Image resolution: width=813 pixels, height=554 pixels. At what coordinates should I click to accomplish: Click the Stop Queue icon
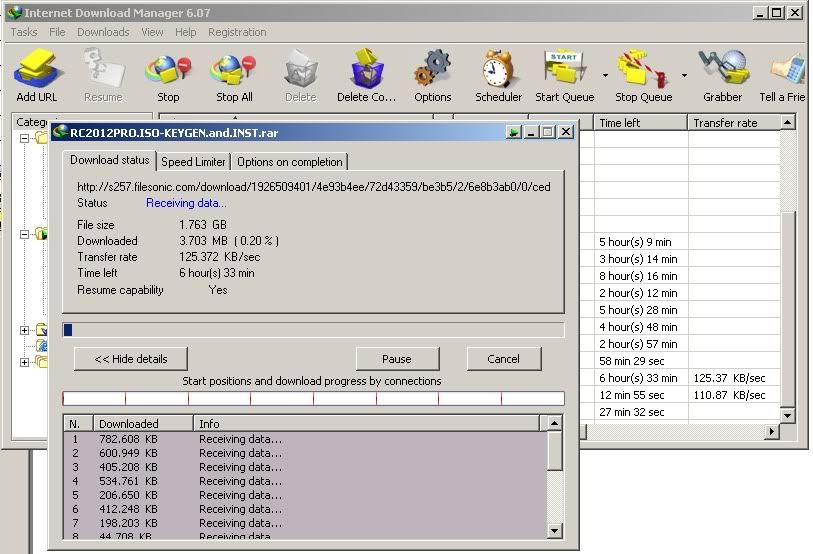point(643,68)
